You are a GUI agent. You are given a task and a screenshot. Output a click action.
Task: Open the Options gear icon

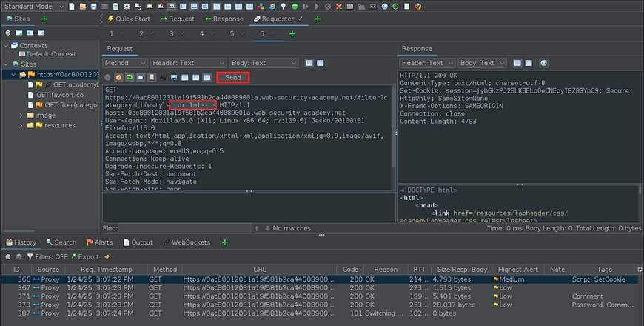click(127, 7)
